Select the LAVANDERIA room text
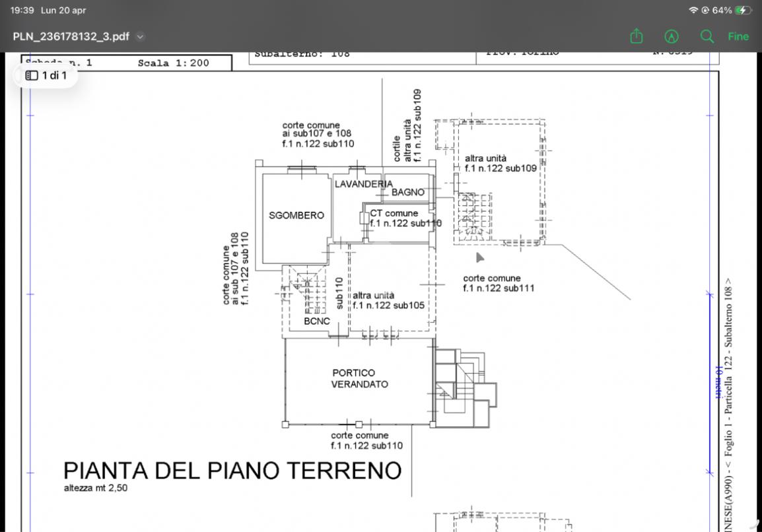Viewport: 762px width, 532px height. [363, 184]
